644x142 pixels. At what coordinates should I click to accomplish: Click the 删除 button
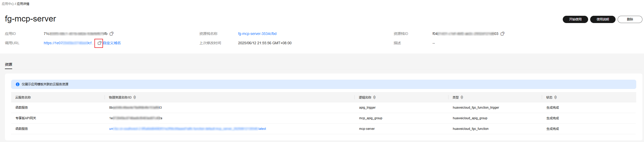click(630, 19)
